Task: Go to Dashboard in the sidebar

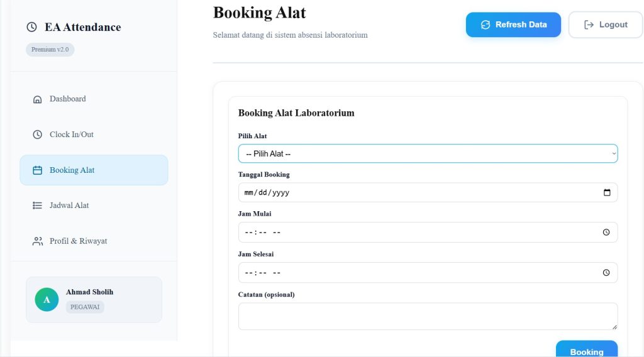Action: point(68,99)
